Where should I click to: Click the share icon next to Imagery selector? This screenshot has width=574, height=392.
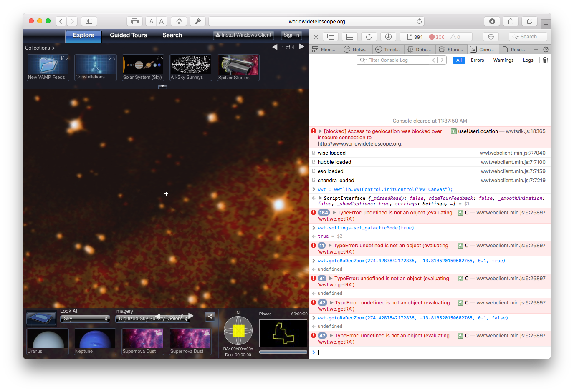coord(210,317)
